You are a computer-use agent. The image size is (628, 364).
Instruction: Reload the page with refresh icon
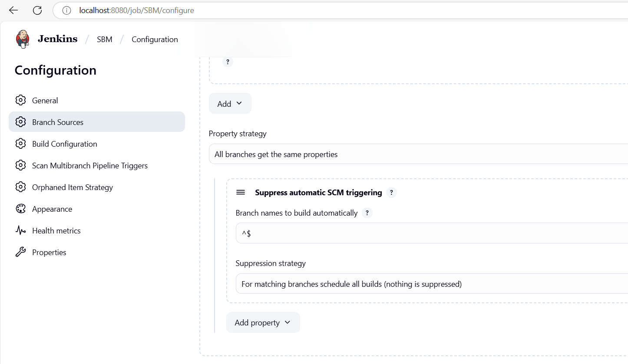pos(37,10)
